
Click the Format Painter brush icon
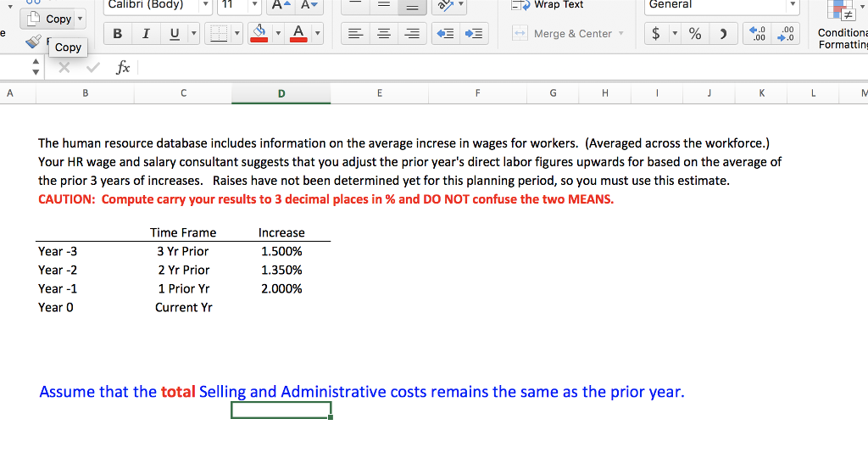point(33,41)
